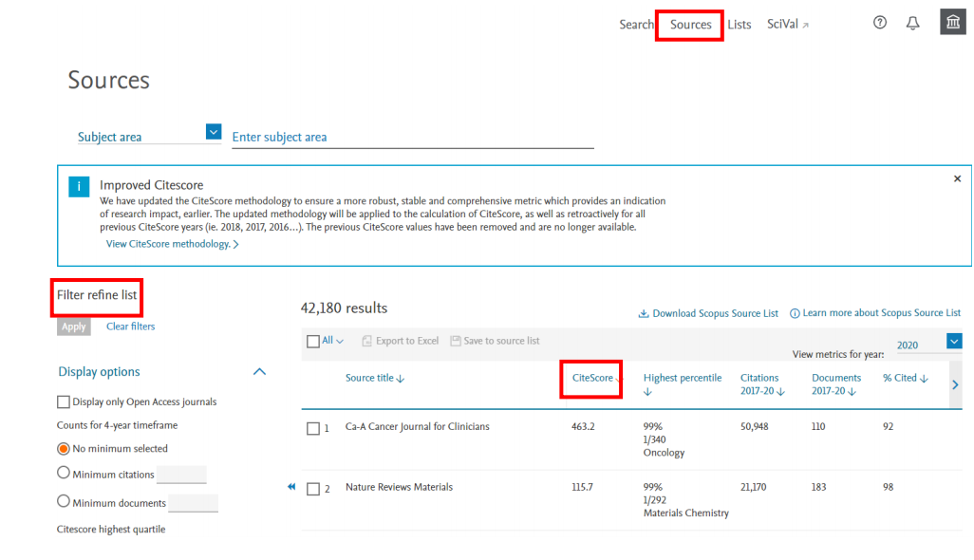This screenshot has height=560, width=974.
Task: Close the Improved Citescore info banner
Action: pyautogui.click(x=957, y=178)
